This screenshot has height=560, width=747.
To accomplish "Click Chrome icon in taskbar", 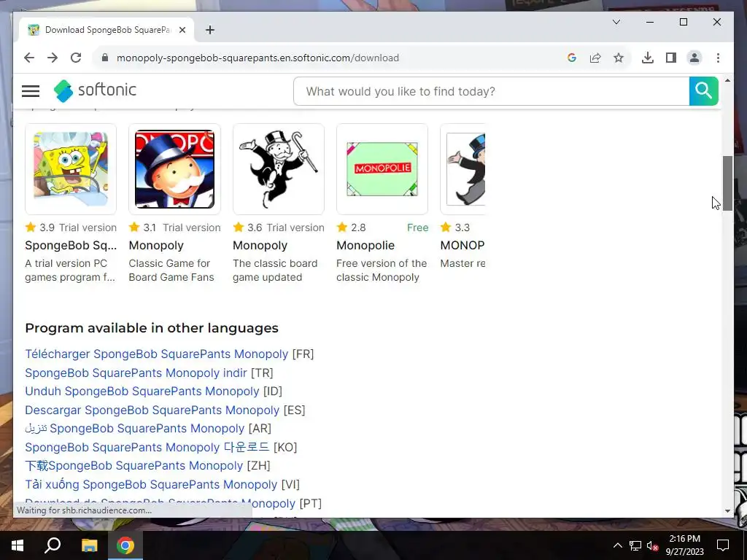I will 125,545.
